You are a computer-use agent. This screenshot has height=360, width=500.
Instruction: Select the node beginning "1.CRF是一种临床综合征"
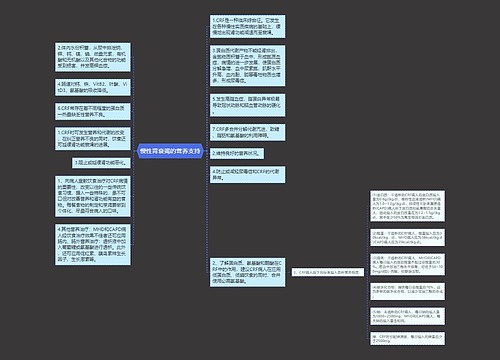(247, 26)
